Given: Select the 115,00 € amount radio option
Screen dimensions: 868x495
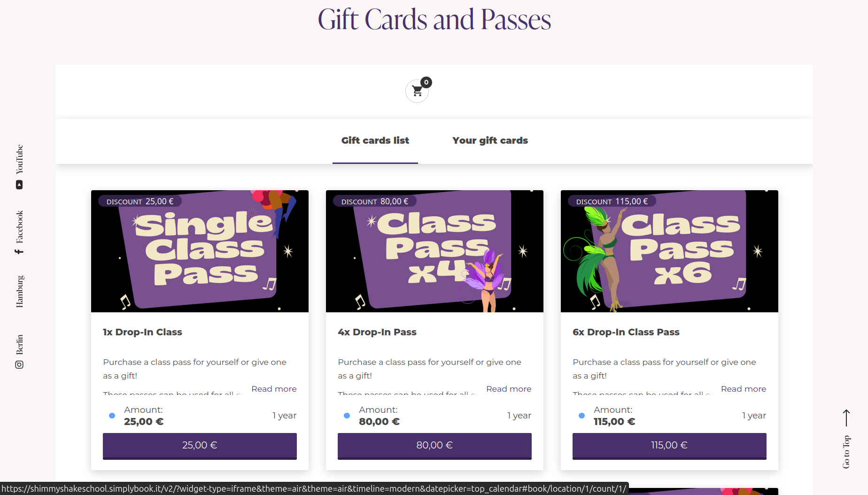Looking at the screenshot, I should point(581,416).
